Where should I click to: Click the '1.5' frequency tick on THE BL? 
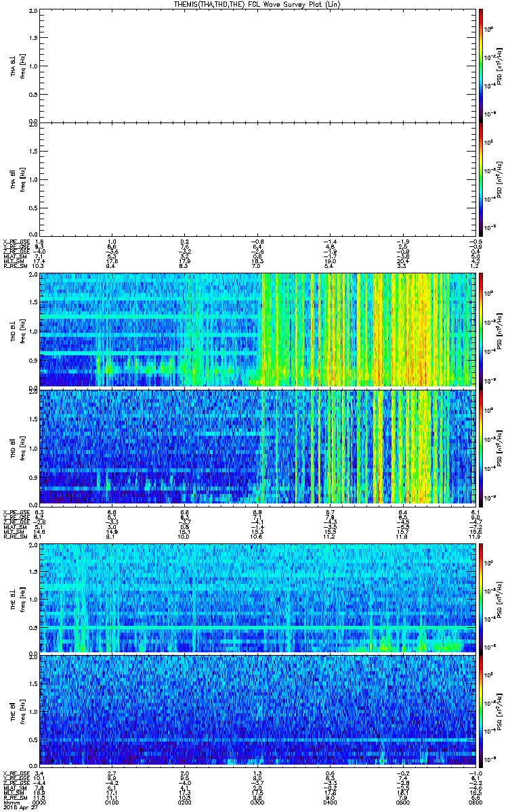click(x=33, y=570)
